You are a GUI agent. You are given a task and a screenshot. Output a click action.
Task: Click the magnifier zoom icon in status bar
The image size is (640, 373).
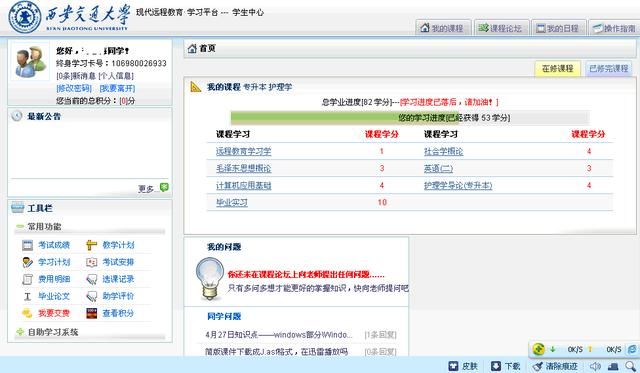point(631,366)
